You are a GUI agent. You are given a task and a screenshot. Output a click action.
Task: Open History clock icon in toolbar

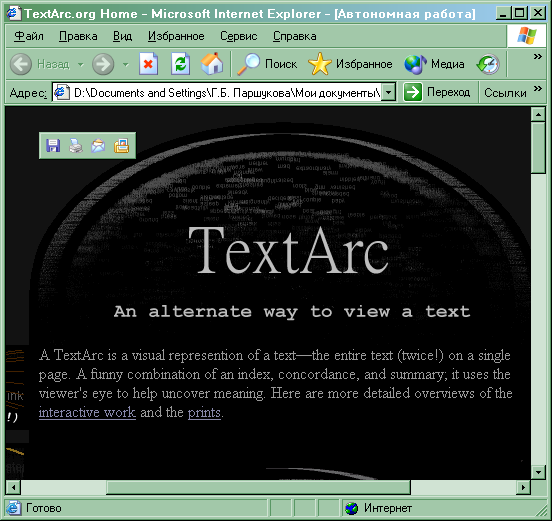click(x=488, y=64)
